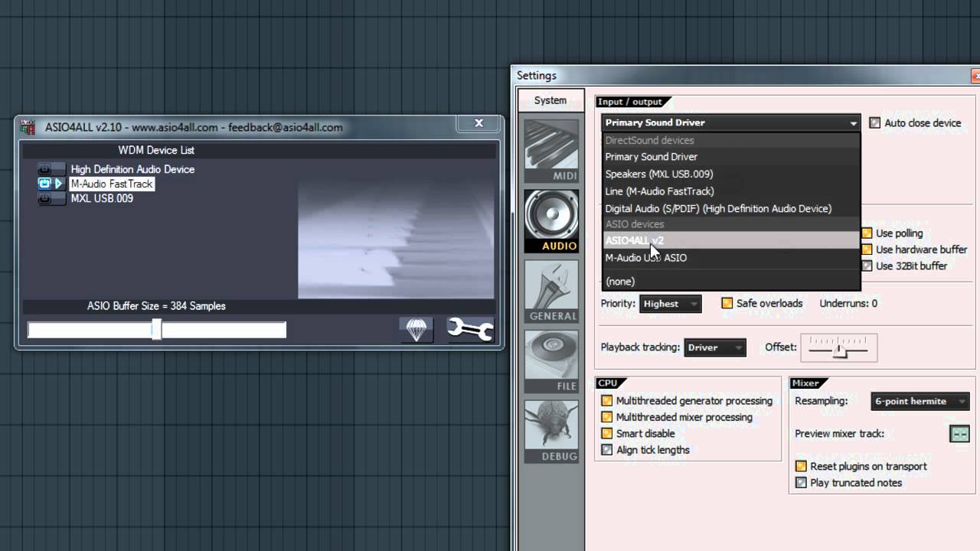Close the ASIO4ALL window
Image resolution: width=980 pixels, height=551 pixels.
click(479, 123)
